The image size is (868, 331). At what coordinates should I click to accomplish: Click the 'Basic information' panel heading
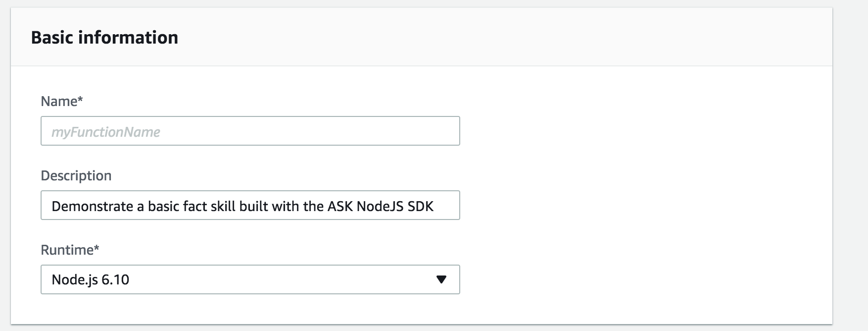104,38
